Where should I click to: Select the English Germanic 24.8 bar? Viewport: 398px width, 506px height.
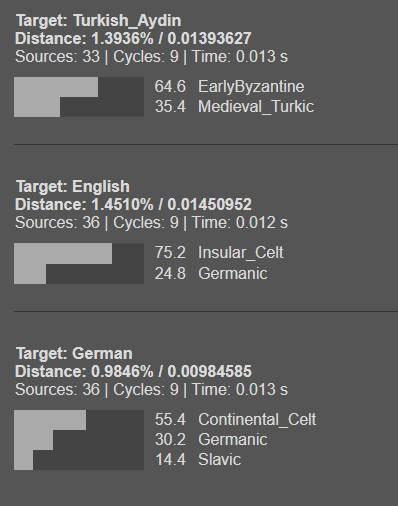click(30, 274)
